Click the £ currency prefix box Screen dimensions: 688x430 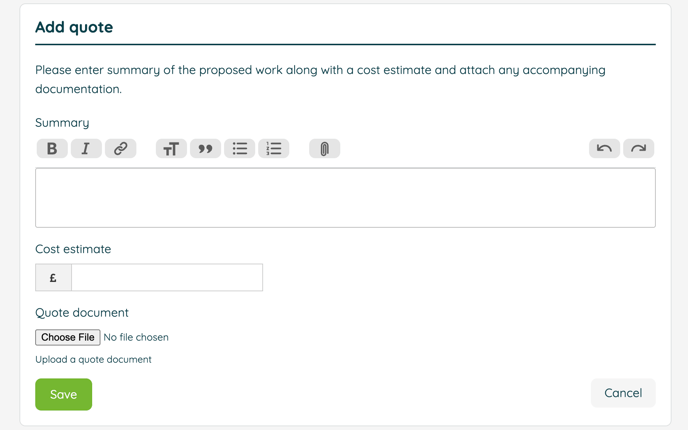pos(53,277)
